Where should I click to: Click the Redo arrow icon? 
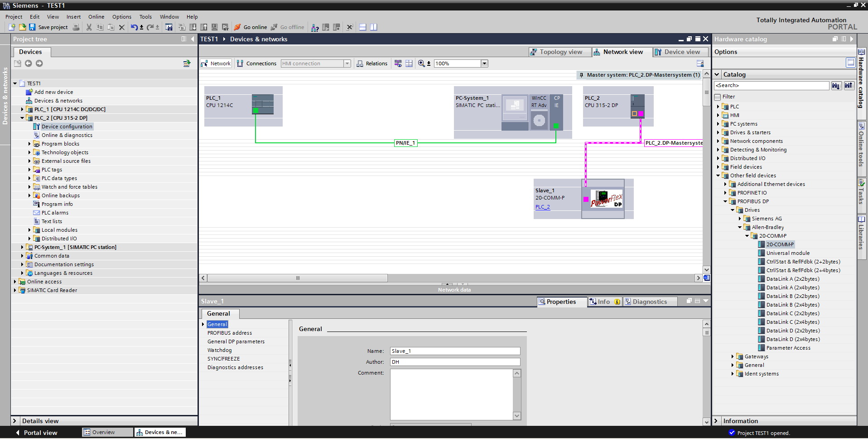[x=150, y=27]
